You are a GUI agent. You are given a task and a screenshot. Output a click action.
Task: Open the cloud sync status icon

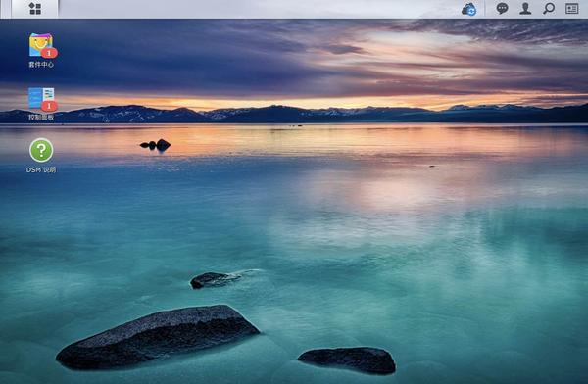(x=468, y=9)
